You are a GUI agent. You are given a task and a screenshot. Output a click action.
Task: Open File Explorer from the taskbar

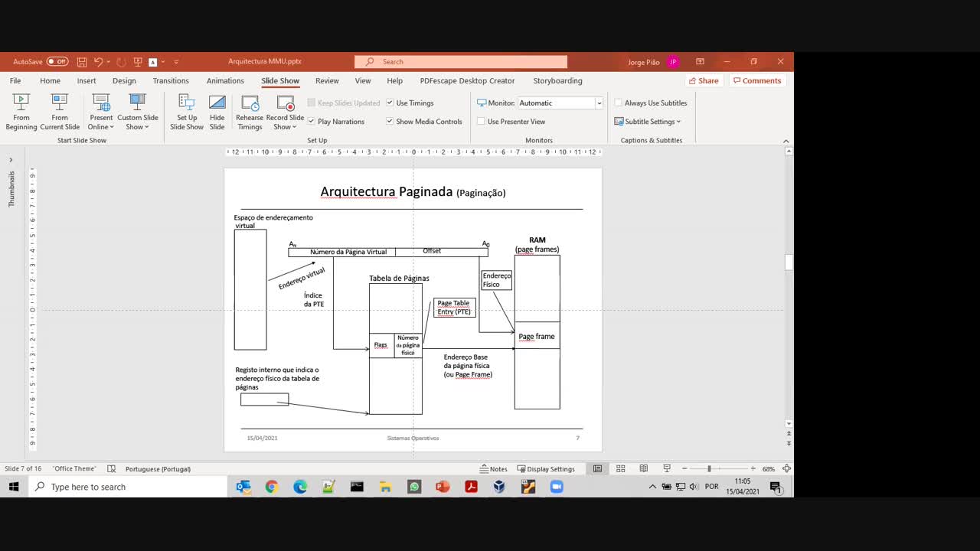click(385, 487)
